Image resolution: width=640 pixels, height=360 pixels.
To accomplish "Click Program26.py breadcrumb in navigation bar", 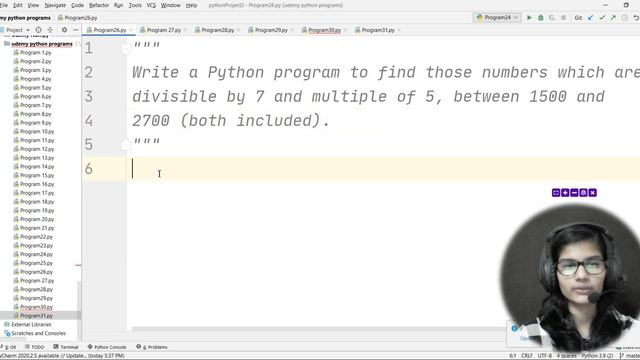I will tap(78, 18).
